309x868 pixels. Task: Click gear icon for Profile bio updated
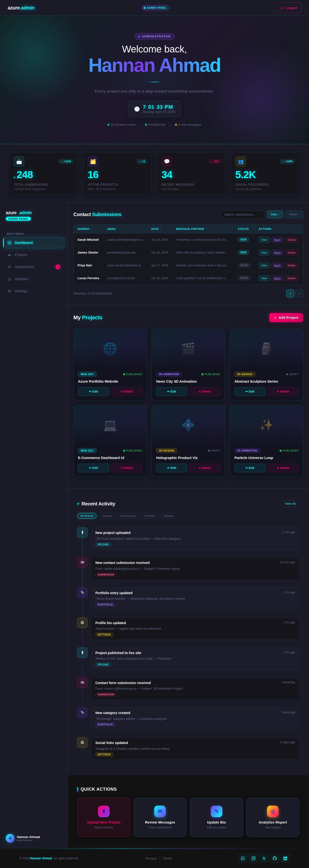(x=82, y=623)
